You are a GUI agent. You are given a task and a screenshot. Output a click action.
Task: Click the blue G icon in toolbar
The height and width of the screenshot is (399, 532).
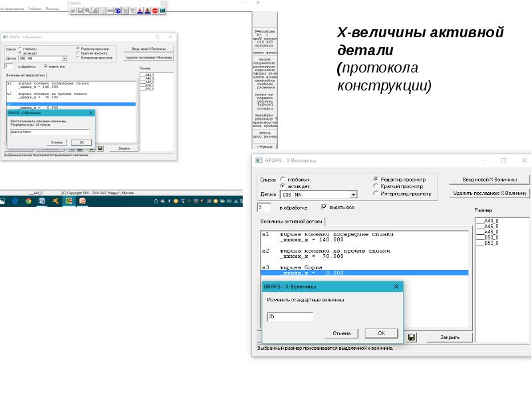[118, 11]
